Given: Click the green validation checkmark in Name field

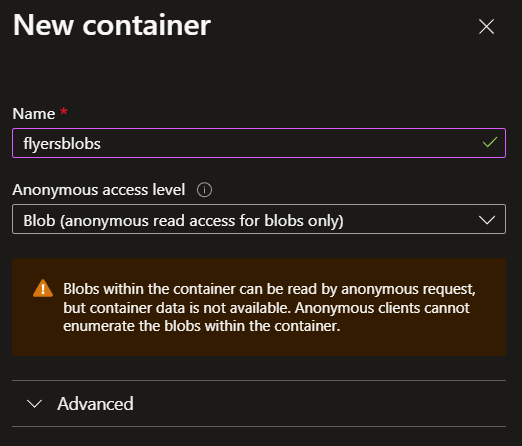Looking at the screenshot, I should (490, 142).
